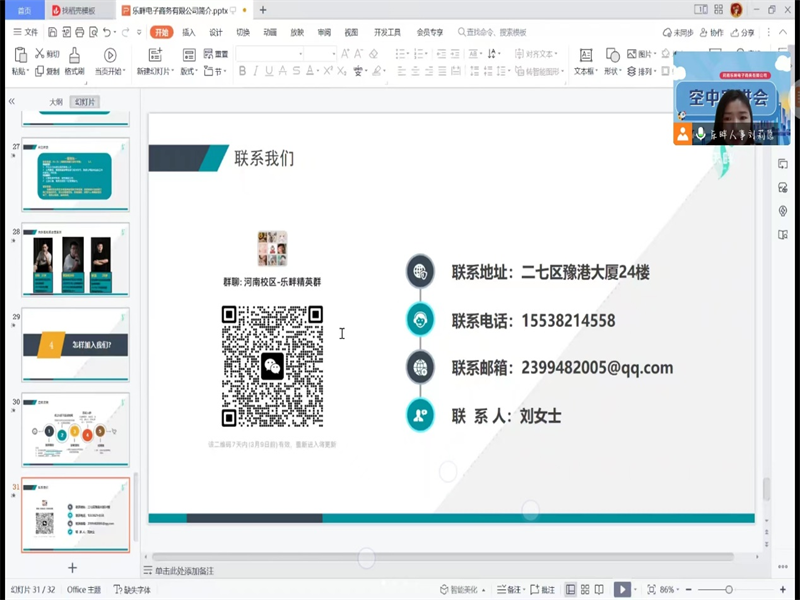Toggle Bold text formatting
The width and height of the screenshot is (800, 600).
[x=242, y=71]
